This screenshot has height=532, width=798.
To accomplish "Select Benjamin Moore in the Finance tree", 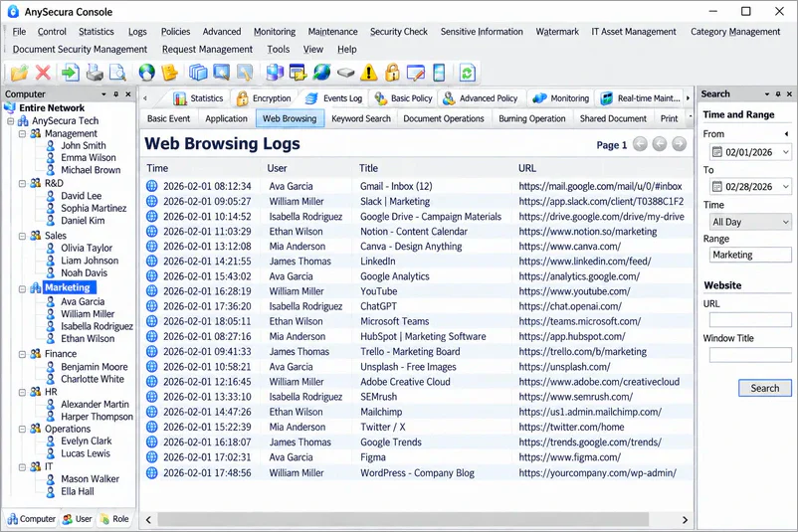I will point(95,367).
